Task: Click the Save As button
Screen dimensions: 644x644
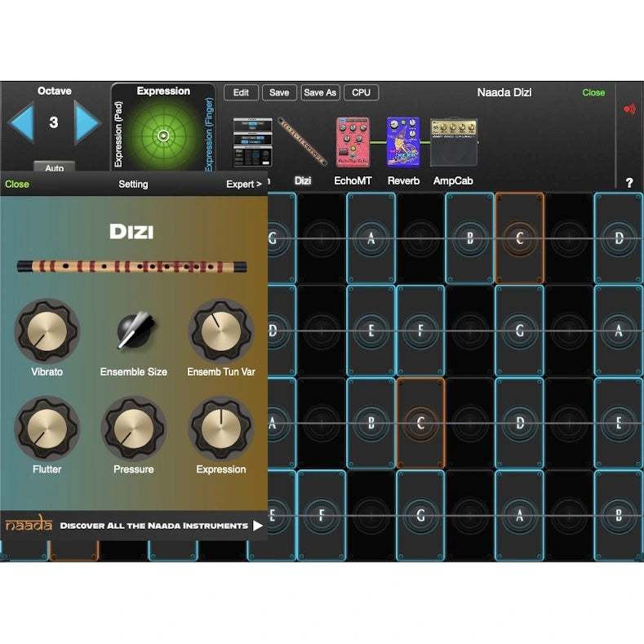Action: [x=320, y=93]
